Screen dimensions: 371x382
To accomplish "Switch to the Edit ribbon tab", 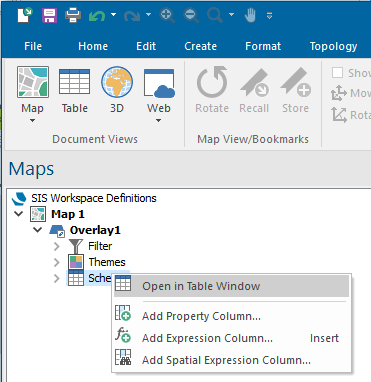I will click(146, 46).
